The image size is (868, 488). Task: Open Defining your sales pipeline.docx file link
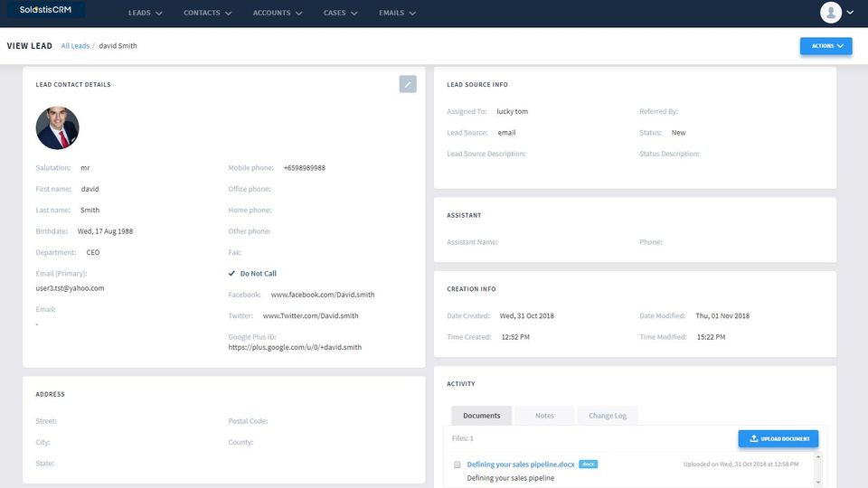[x=521, y=465]
